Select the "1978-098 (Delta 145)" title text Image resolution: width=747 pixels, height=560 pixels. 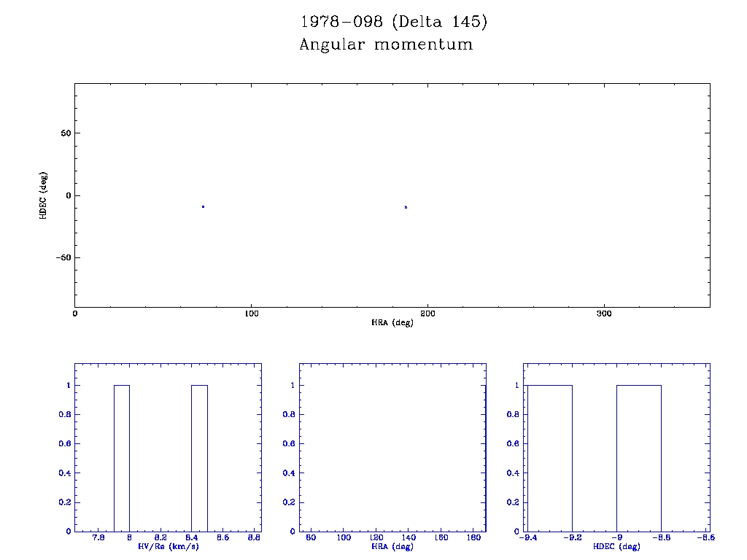[393, 22]
